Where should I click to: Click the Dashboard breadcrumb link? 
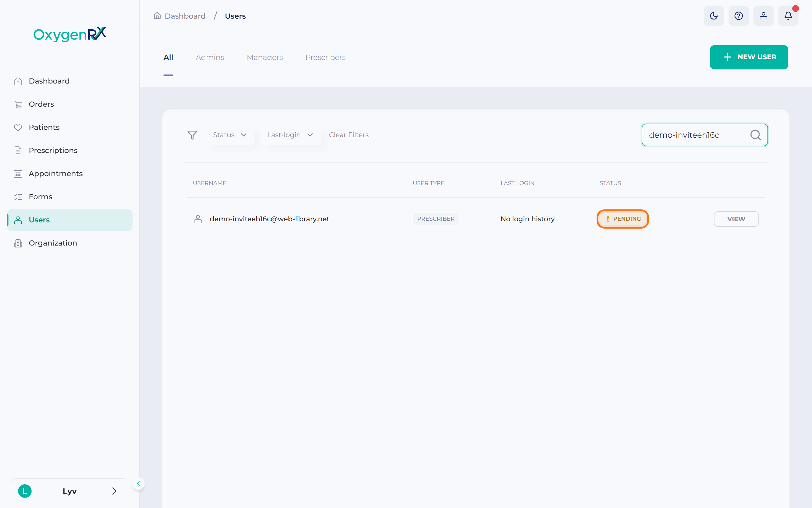tap(185, 16)
